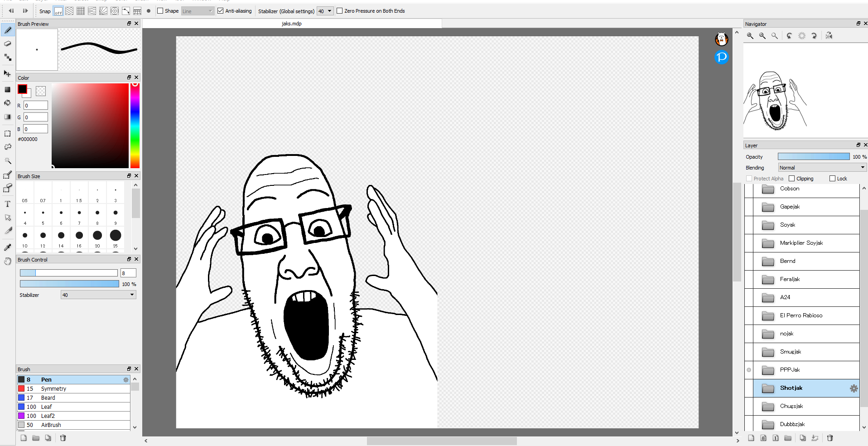The width and height of the screenshot is (868, 446).
Task: Activate the Magic Wand selection tool
Action: pyautogui.click(x=8, y=160)
